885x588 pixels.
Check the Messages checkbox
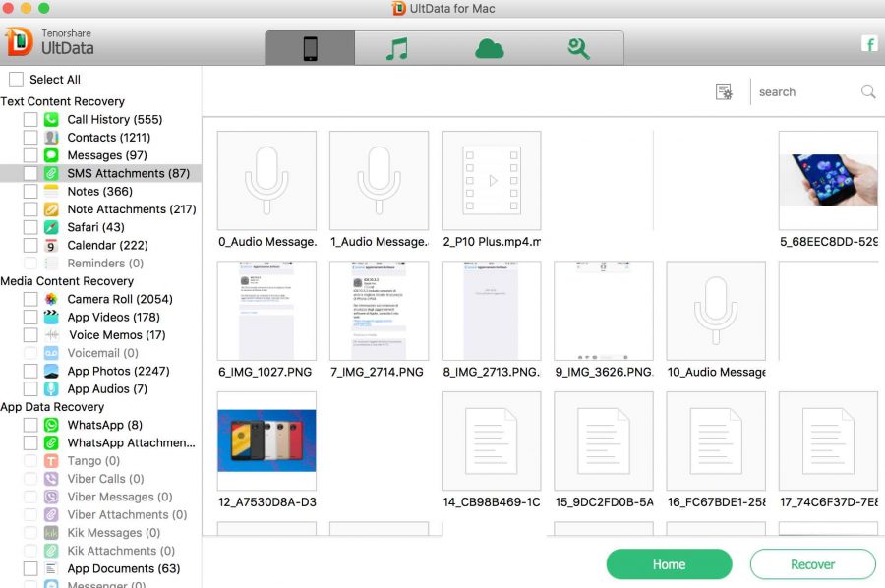[x=30, y=155]
